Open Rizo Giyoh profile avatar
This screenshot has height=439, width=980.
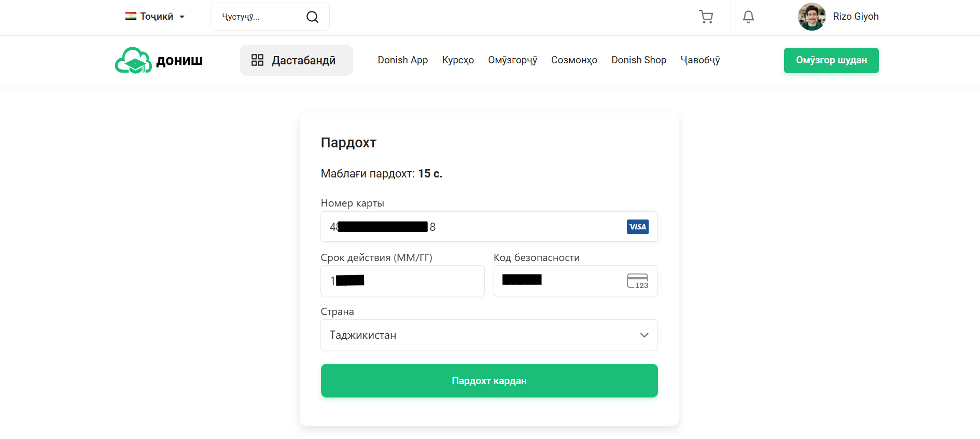(811, 17)
